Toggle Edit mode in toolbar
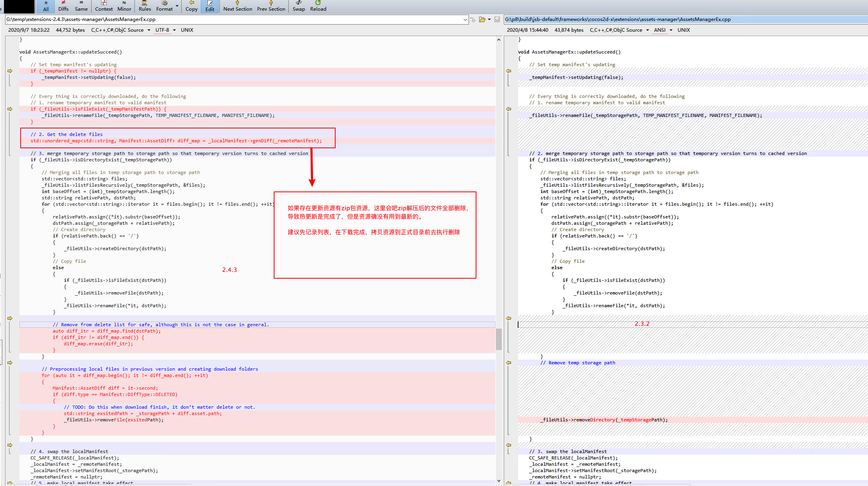This screenshot has width=868, height=486. tap(210, 6)
